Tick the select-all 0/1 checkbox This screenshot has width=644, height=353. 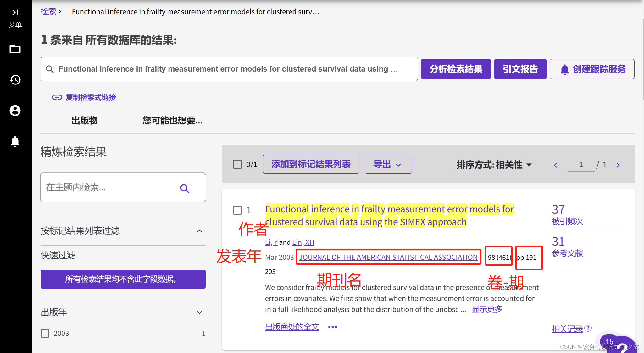[x=237, y=164]
